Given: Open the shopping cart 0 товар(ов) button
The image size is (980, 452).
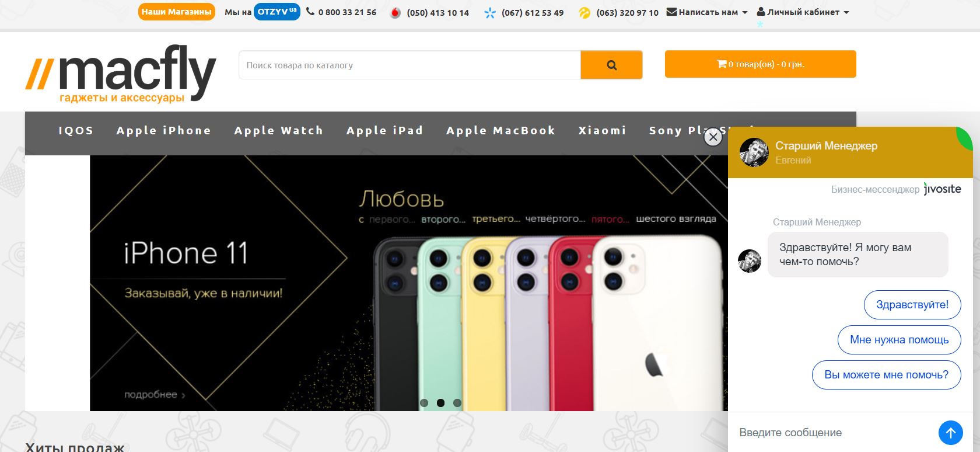Looking at the screenshot, I should (761, 64).
